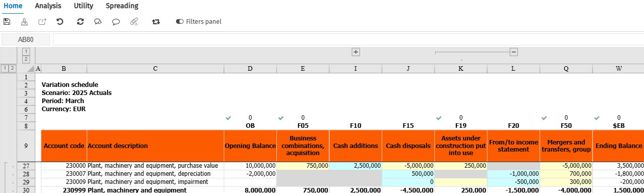Image resolution: width=644 pixels, height=193 pixels.
Task: Click the multiple comments bubble icon
Action: coord(98,22)
